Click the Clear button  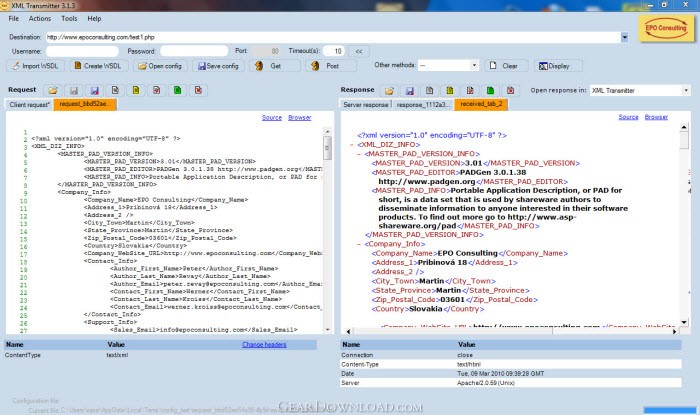coord(507,66)
